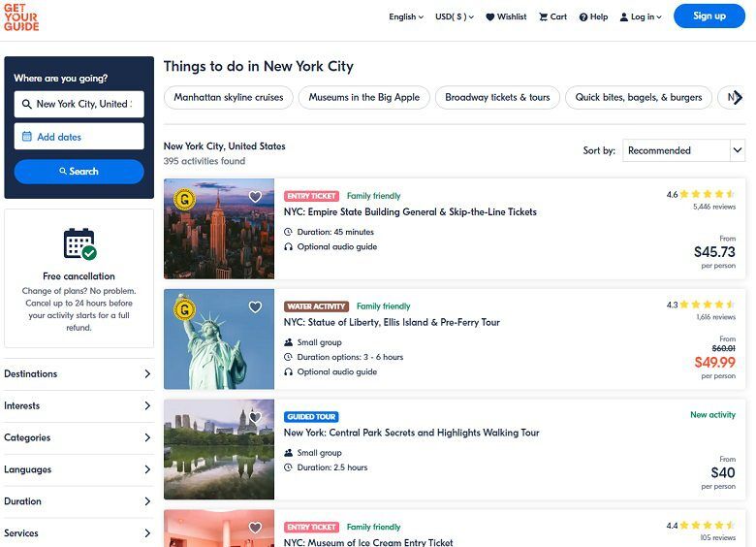The width and height of the screenshot is (756, 547).
Task: Click the 5,446 reviews text
Action: click(x=714, y=207)
